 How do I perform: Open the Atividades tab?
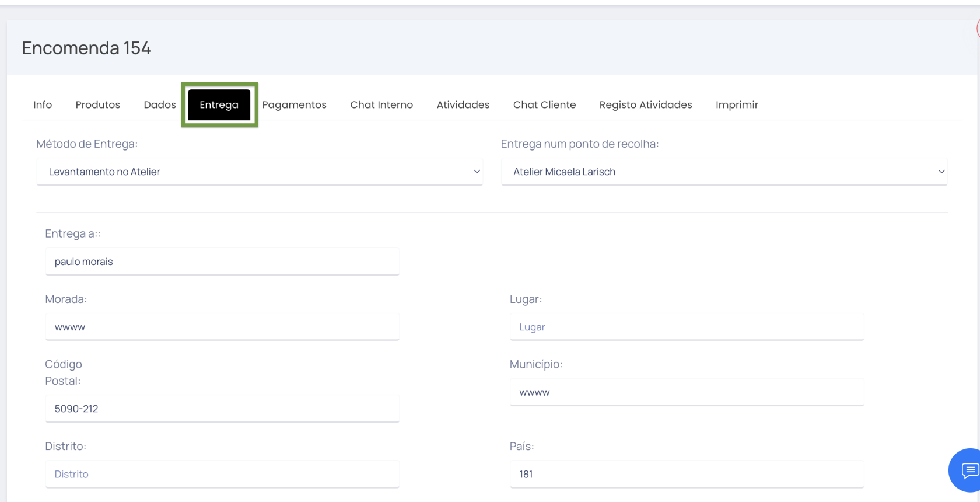click(x=463, y=105)
